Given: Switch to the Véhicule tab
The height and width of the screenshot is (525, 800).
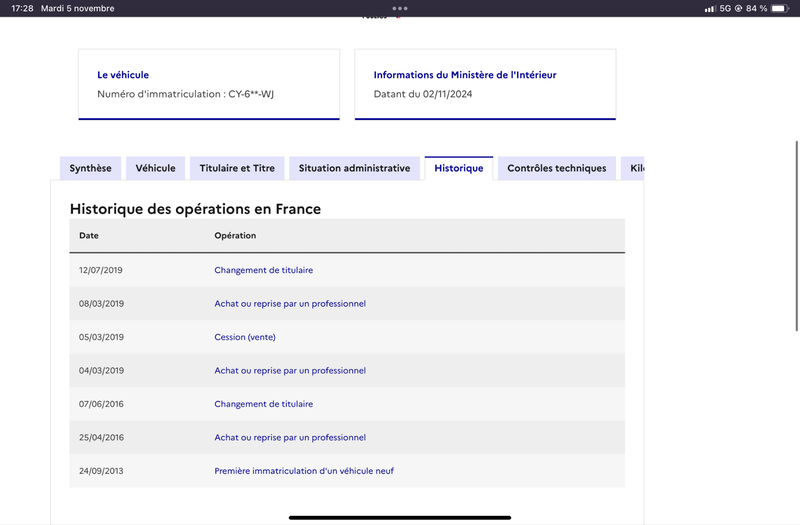Looking at the screenshot, I should click(x=156, y=168).
